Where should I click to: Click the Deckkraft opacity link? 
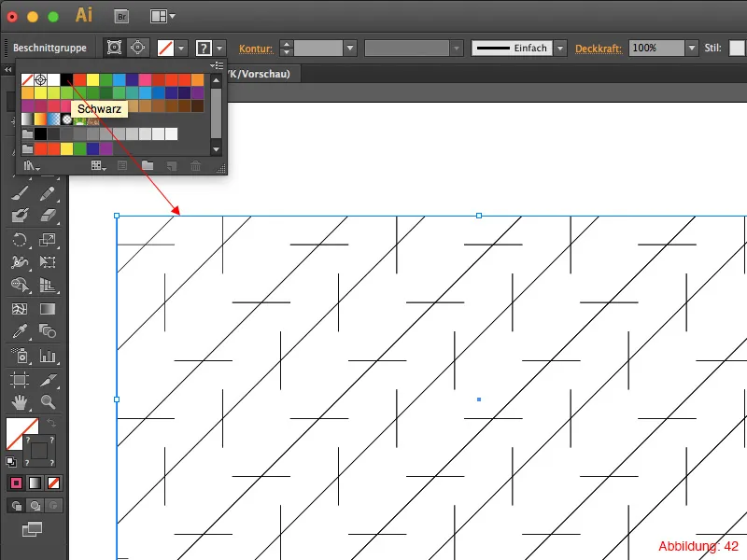[599, 49]
